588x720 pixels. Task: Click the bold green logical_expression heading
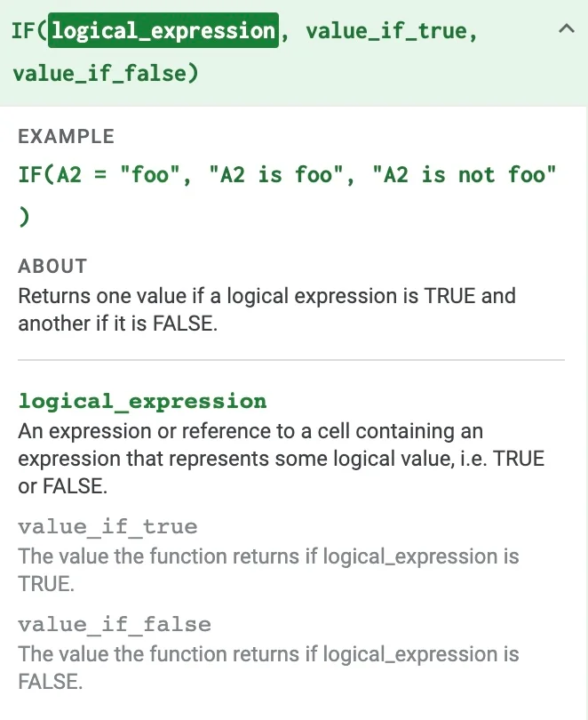point(142,401)
